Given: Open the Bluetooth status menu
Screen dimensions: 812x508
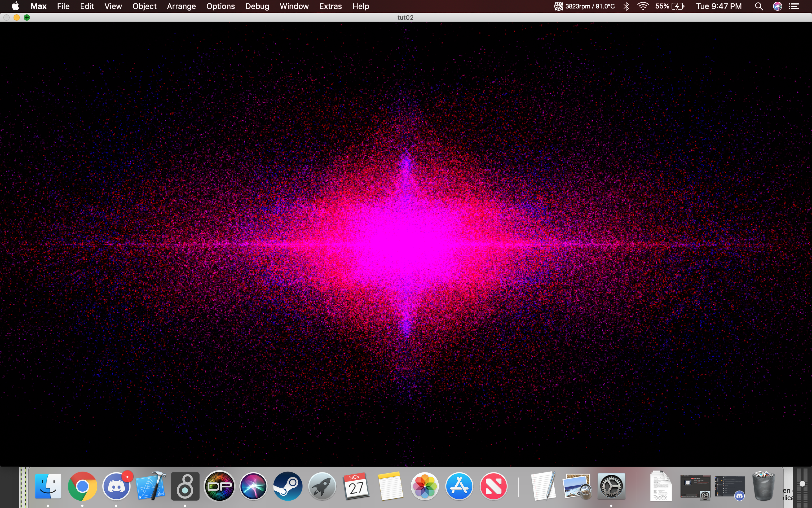Looking at the screenshot, I should tap(626, 6).
